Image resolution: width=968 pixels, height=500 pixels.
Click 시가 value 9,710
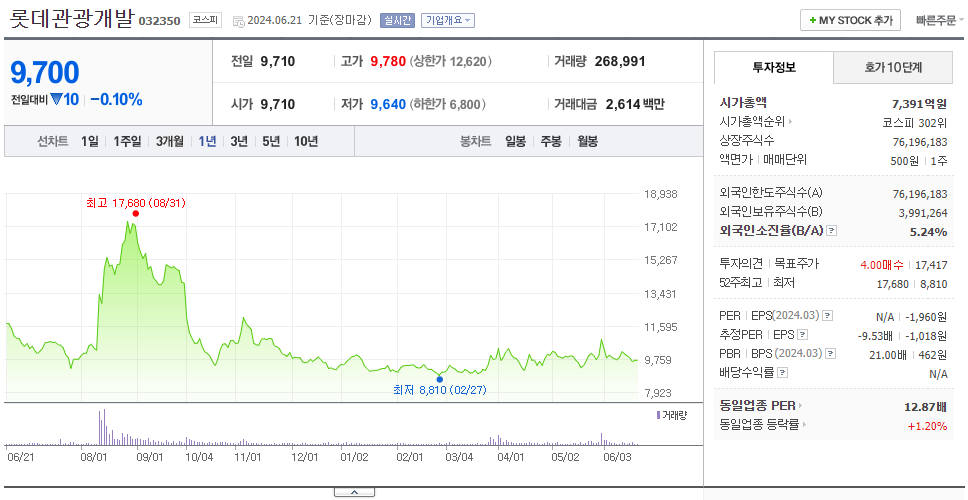click(277, 104)
